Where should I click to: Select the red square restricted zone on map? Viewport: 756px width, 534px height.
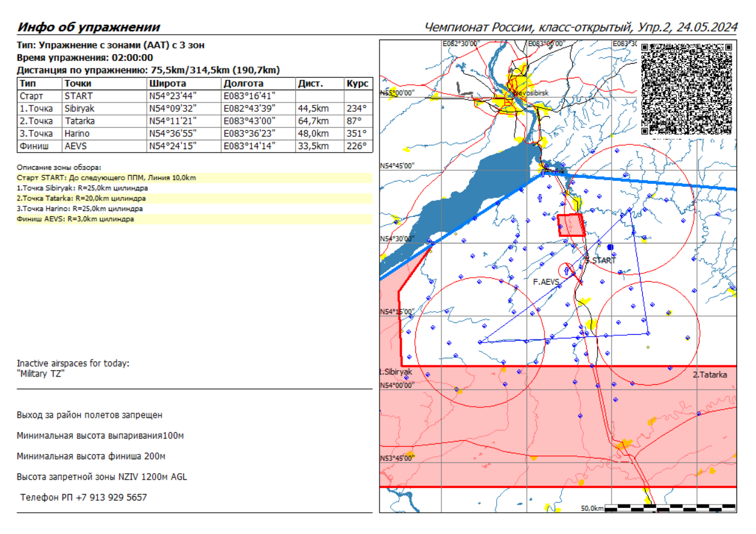pos(571,225)
